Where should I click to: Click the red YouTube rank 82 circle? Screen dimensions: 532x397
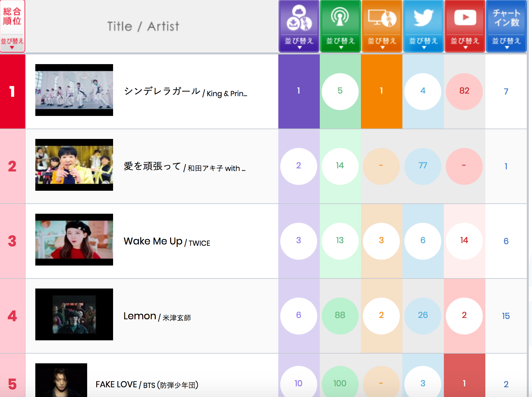pyautogui.click(x=464, y=91)
